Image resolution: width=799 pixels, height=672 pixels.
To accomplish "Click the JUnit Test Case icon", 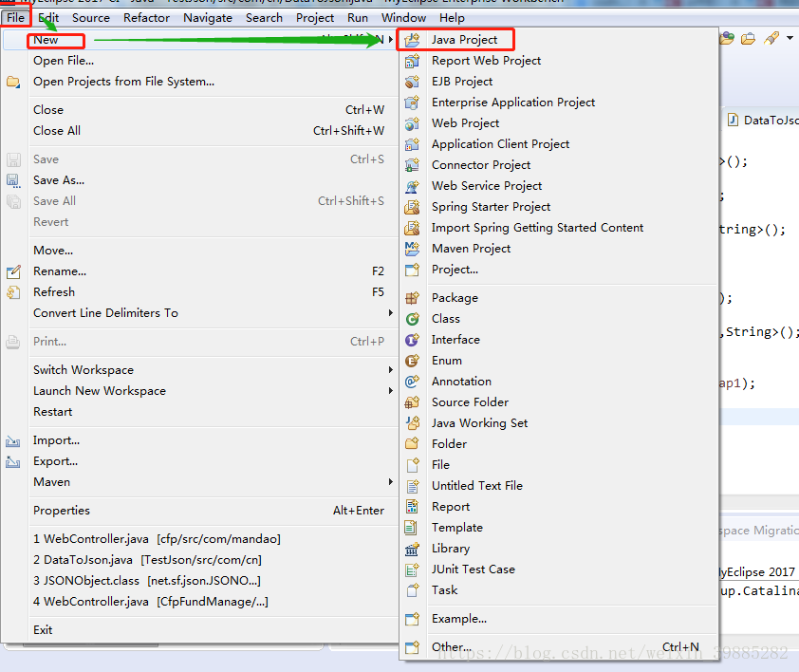I will pyautogui.click(x=412, y=569).
